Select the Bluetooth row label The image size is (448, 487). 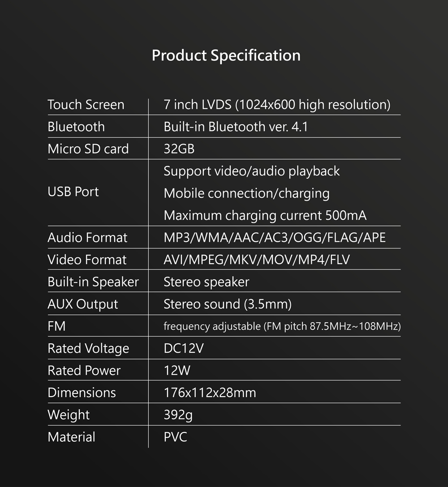[x=76, y=127]
